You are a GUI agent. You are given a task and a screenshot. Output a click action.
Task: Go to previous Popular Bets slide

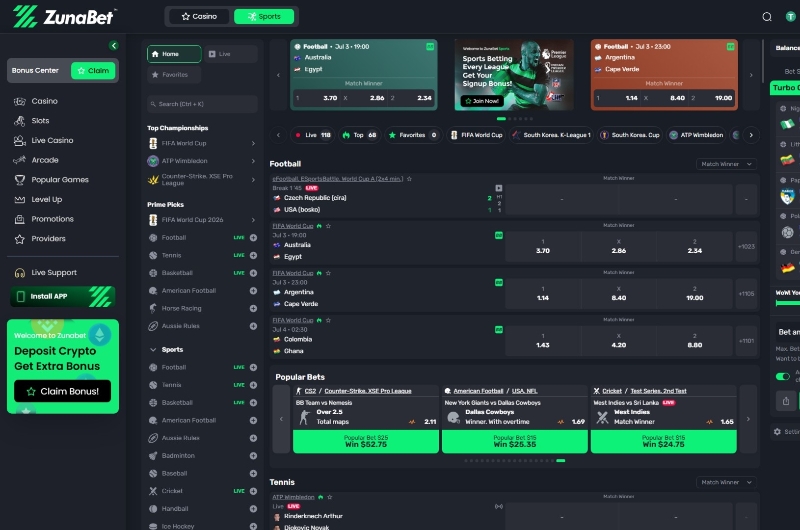click(281, 419)
